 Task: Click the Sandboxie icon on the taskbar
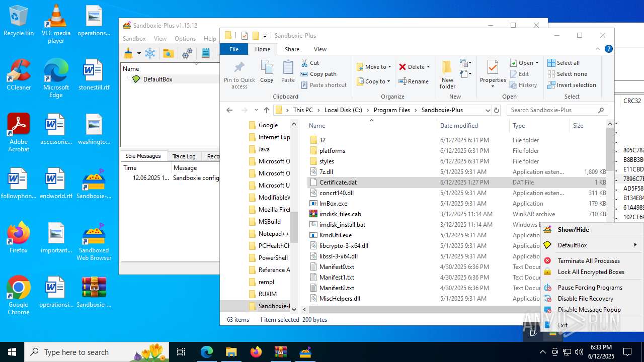click(x=305, y=352)
